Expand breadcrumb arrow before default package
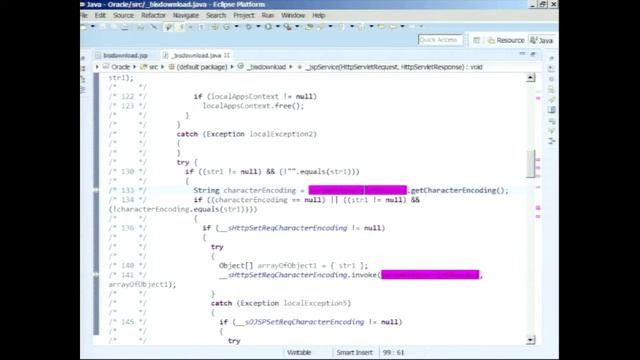 [x=162, y=67]
